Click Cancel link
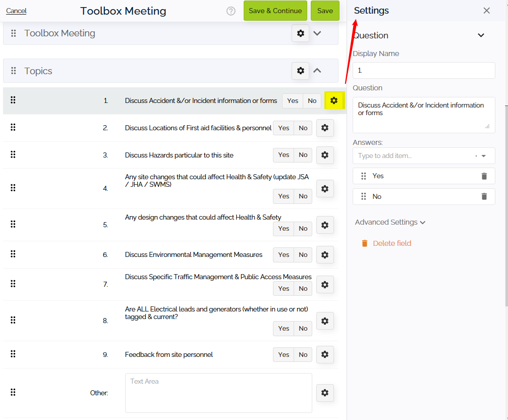Viewport: 508px width, 420px height. [16, 11]
